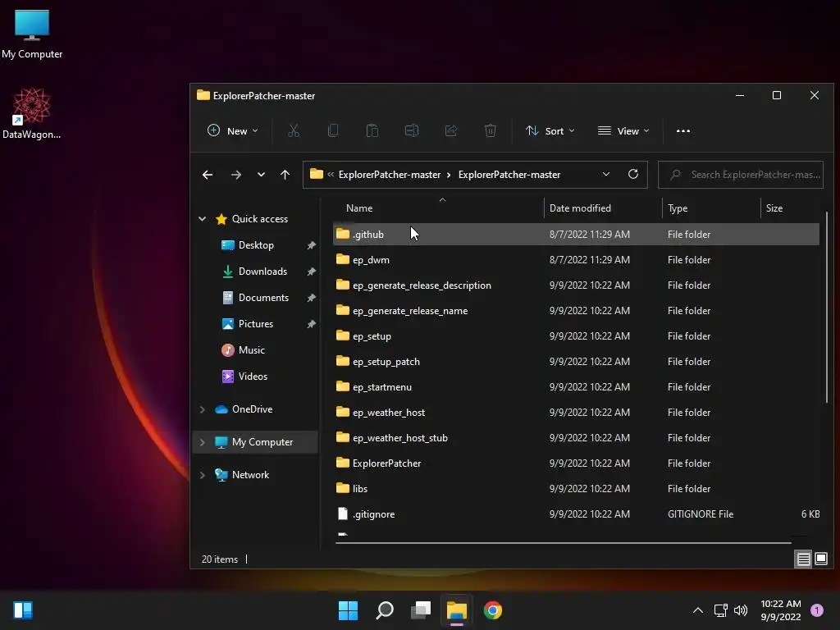Screen dimensions: 840x630
Task: Select the .github folder
Action: (x=576, y=234)
